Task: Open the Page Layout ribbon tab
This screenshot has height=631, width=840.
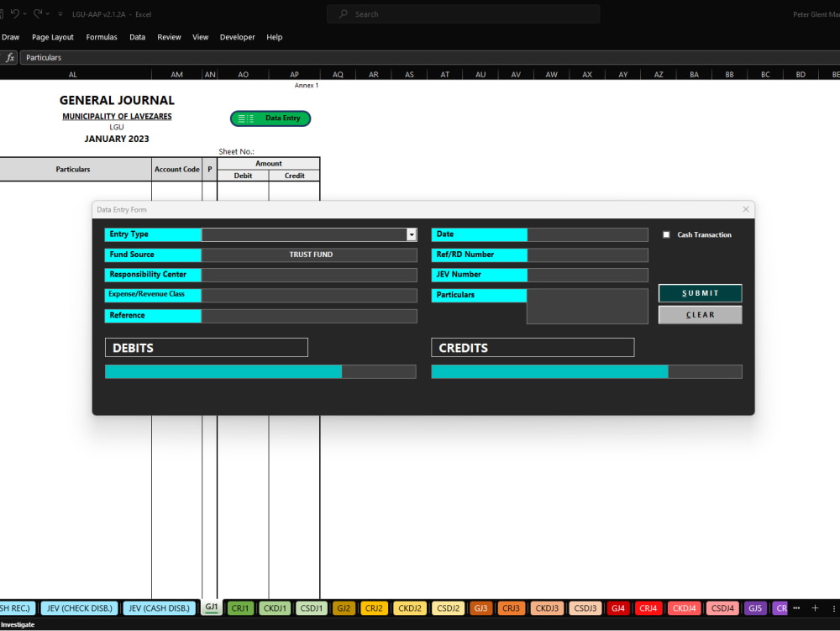Action: click(x=52, y=37)
